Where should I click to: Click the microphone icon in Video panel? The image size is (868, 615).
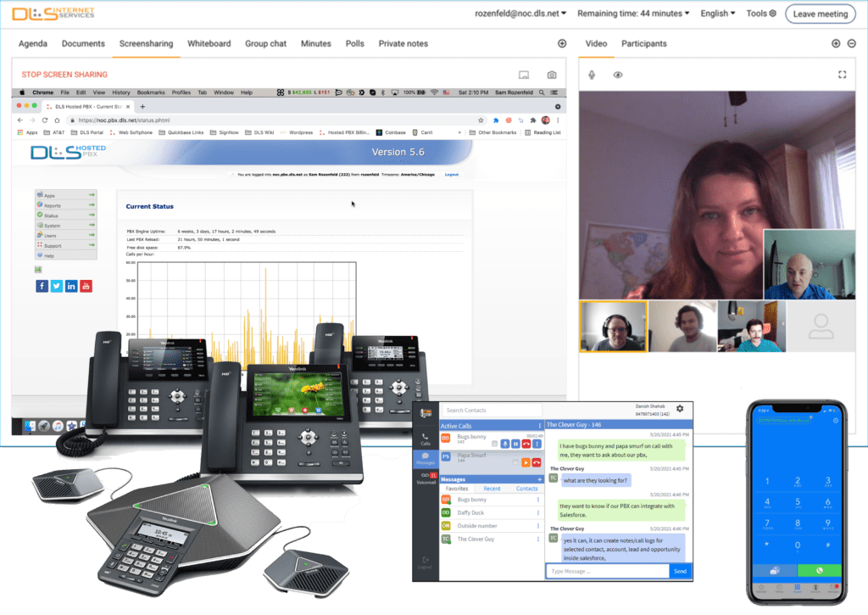pyautogui.click(x=593, y=75)
